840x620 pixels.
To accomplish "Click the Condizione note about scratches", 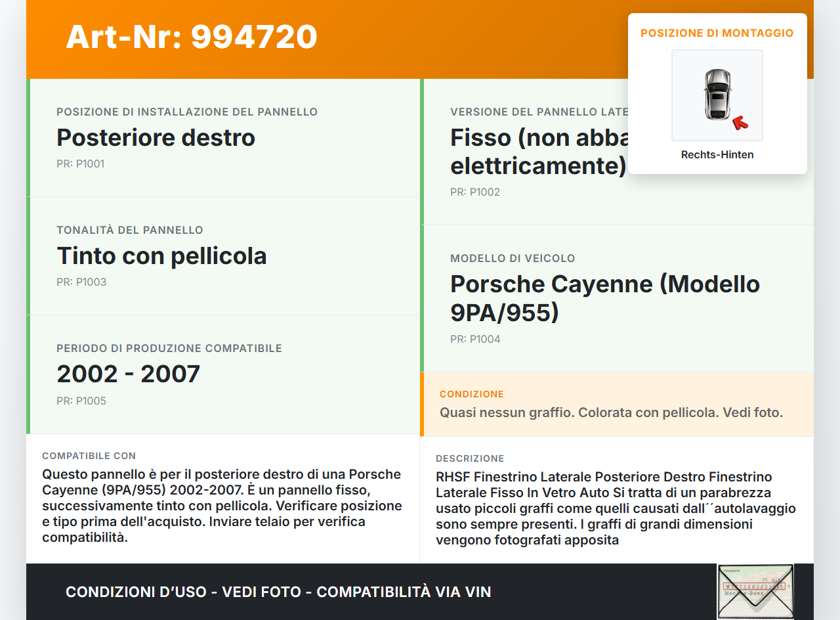I will [x=611, y=413].
